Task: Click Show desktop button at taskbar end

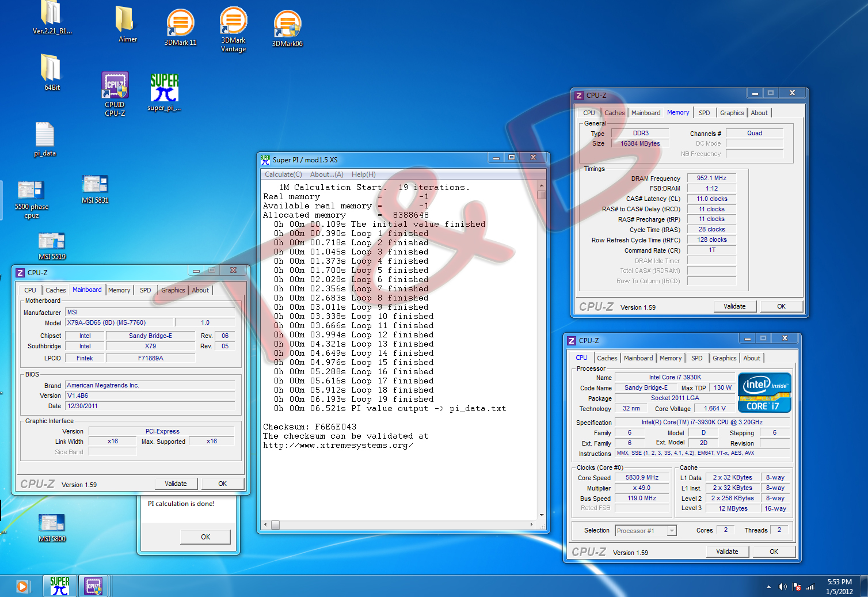Action: tap(864, 586)
